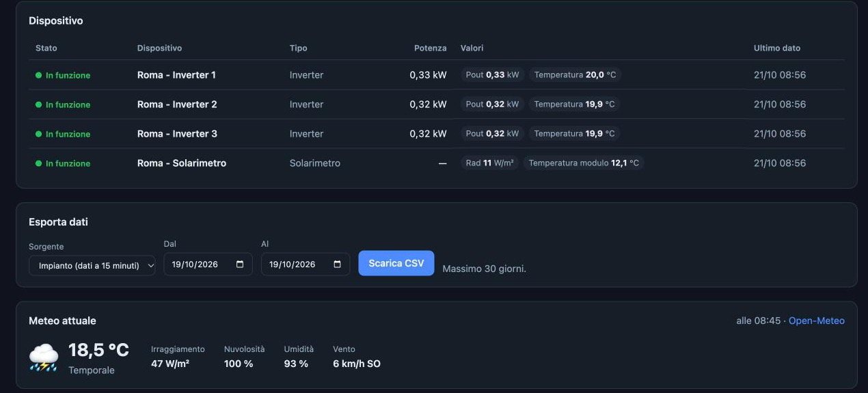Click the Dispositivo column header
This screenshot has height=393, width=868.
click(159, 48)
